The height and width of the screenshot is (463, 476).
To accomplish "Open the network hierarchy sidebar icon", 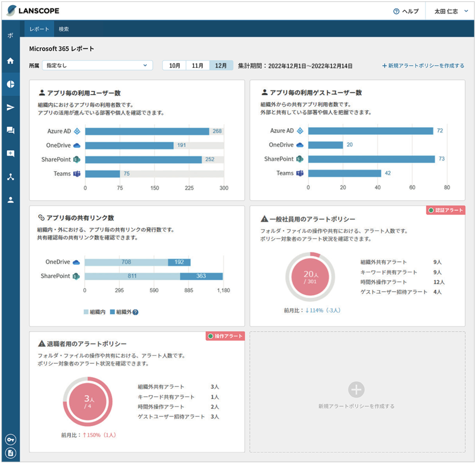I will 11,177.
